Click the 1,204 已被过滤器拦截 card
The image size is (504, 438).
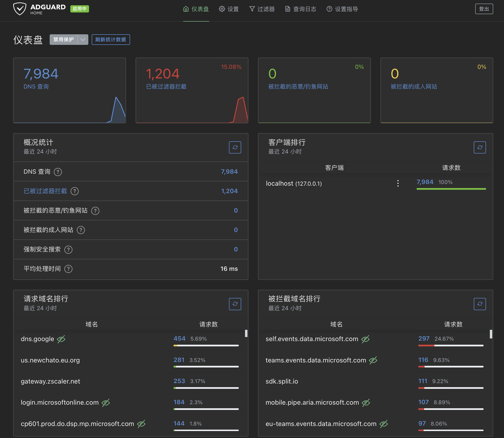pyautogui.click(x=192, y=90)
